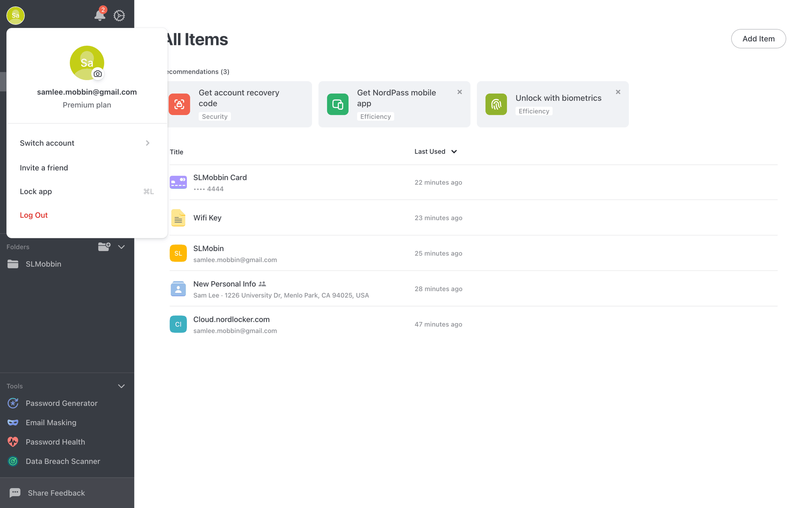The width and height of the screenshot is (812, 508).
Task: Open the Cloud.nordlocker.com item
Action: (x=473, y=324)
